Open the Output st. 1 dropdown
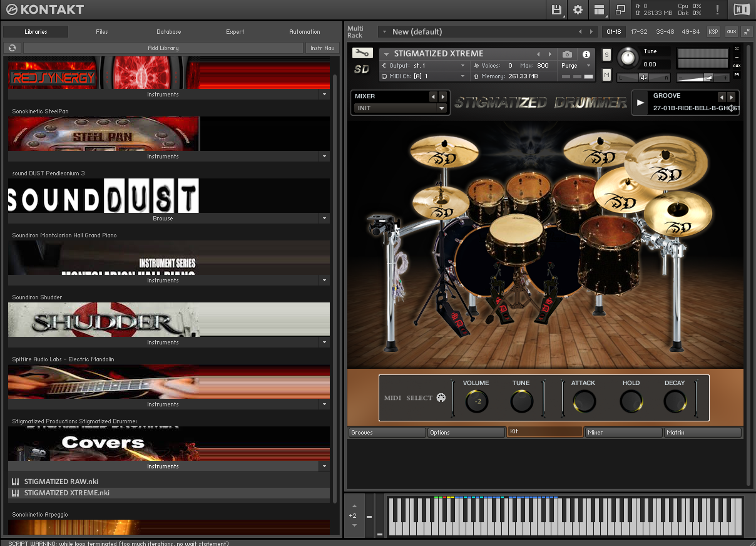The width and height of the screenshot is (756, 546). [424, 66]
